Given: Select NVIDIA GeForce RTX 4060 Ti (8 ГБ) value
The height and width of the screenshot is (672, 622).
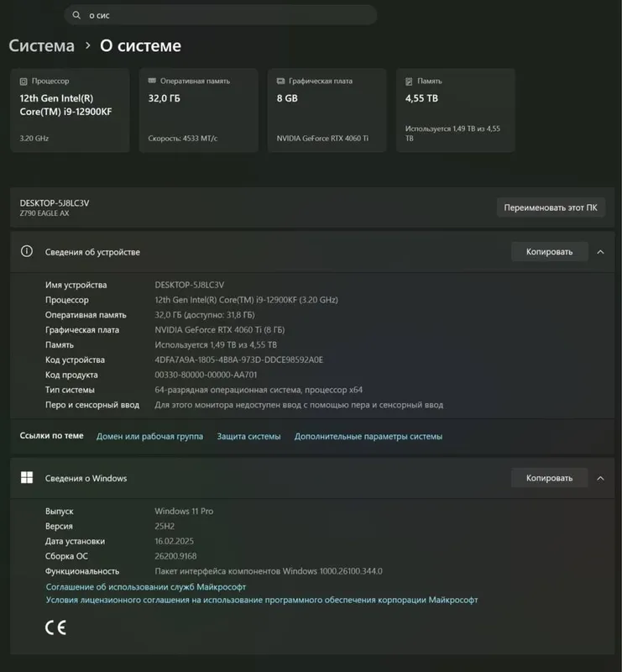Looking at the screenshot, I should pos(220,330).
